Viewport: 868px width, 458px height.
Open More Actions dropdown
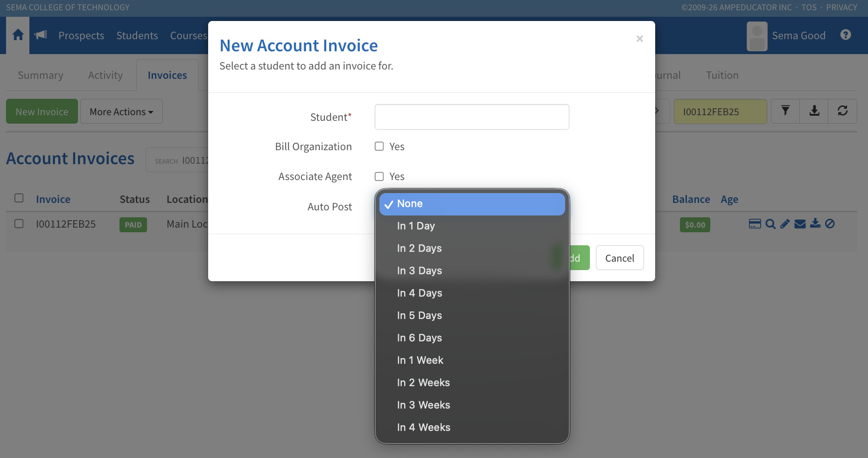pyautogui.click(x=121, y=111)
